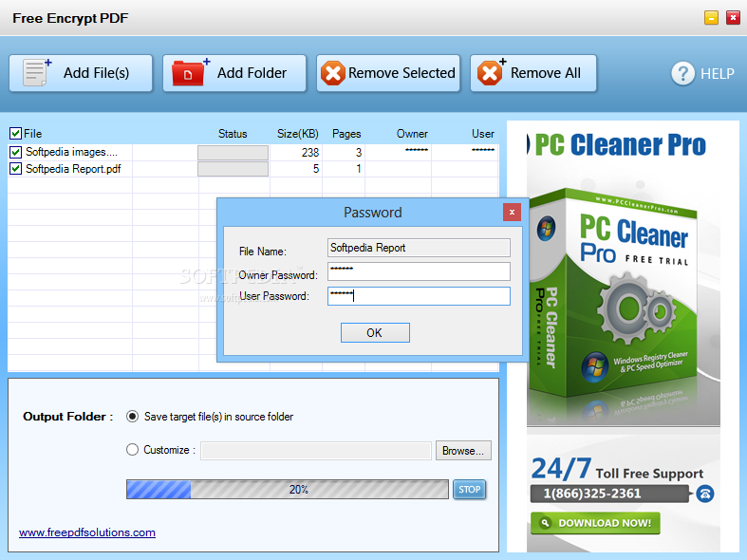Click Remove Selected button label

(x=402, y=73)
